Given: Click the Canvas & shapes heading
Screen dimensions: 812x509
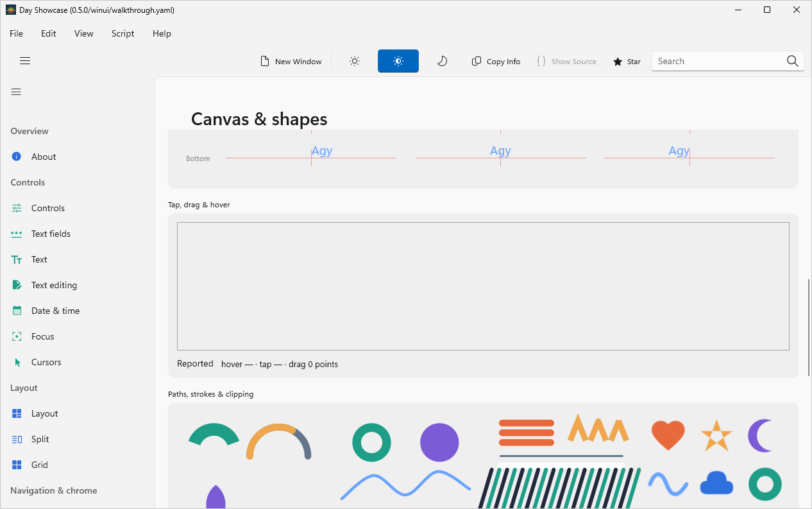Looking at the screenshot, I should point(259,119).
